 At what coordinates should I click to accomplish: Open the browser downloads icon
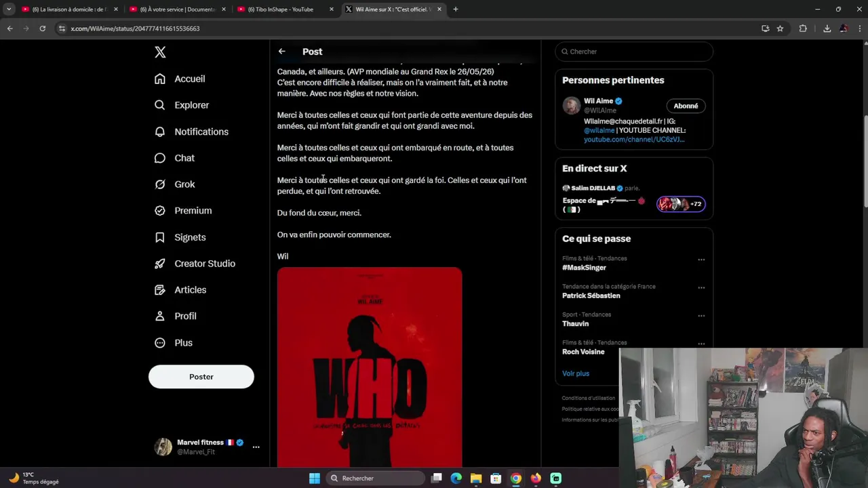(827, 28)
